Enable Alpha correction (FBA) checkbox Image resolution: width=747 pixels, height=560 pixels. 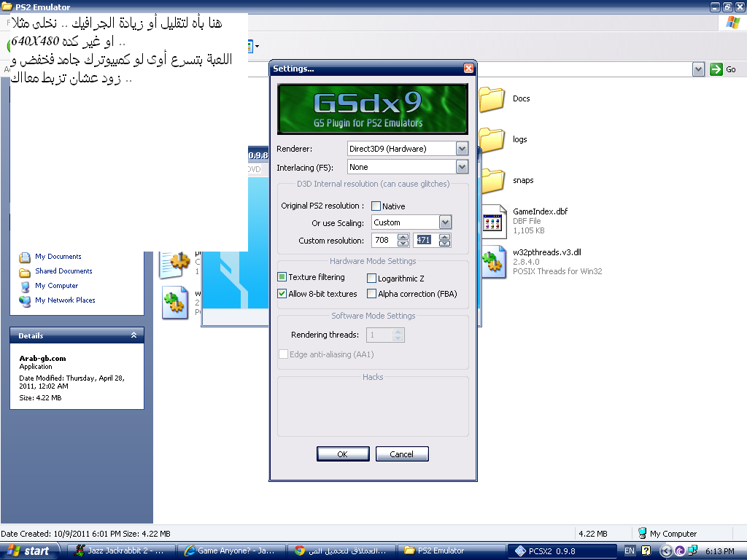coord(371,294)
